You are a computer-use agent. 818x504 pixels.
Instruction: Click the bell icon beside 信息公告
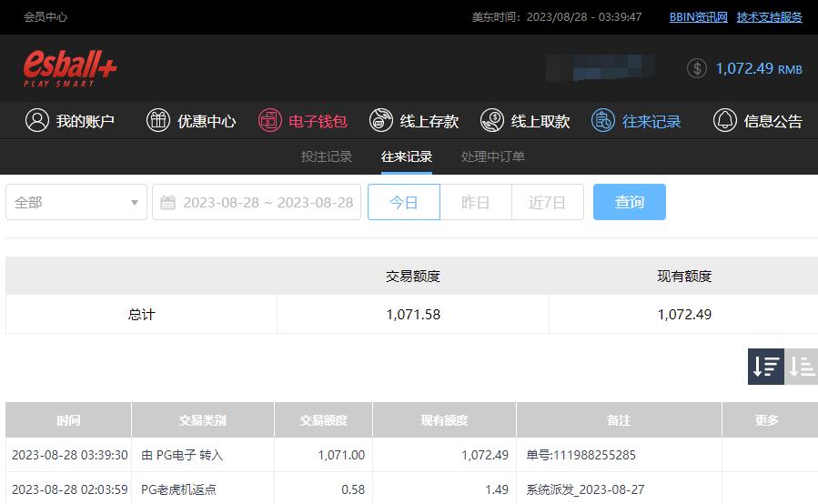(724, 120)
